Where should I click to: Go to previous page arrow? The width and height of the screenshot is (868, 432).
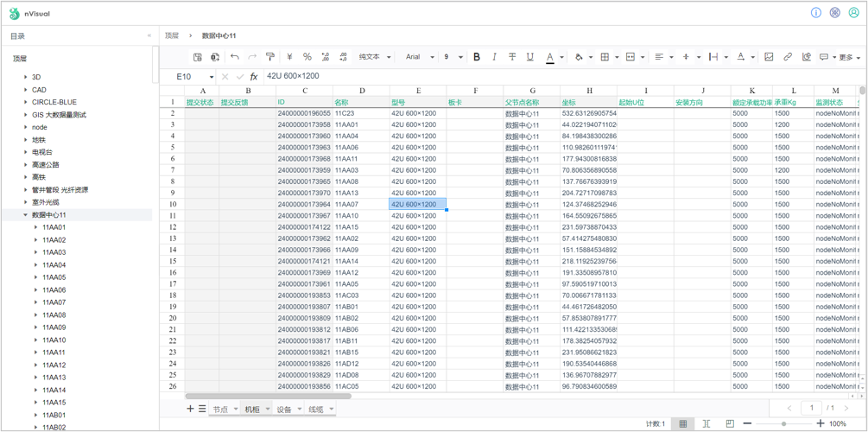point(789,408)
